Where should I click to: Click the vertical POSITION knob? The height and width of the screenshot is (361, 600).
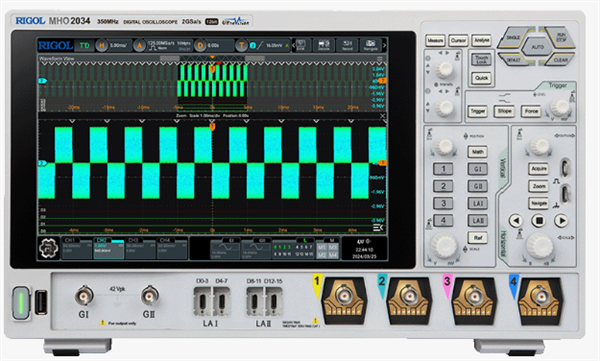pos(444,146)
